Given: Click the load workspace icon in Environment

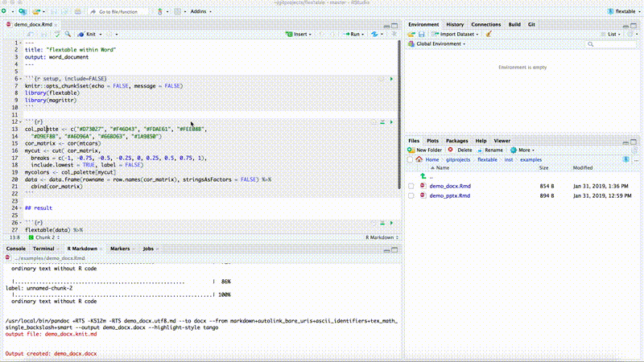Looking at the screenshot, I should [411, 34].
